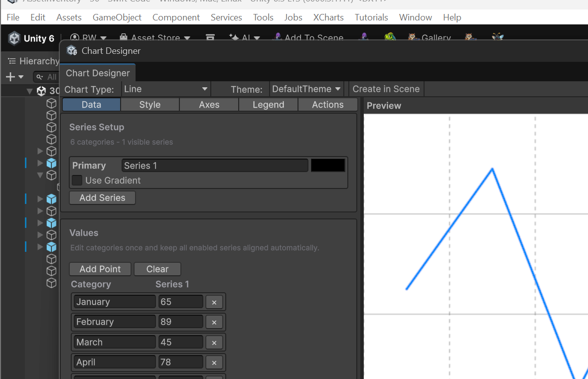This screenshot has height=379, width=588.
Task: Open the Help menu
Action: [452, 17]
